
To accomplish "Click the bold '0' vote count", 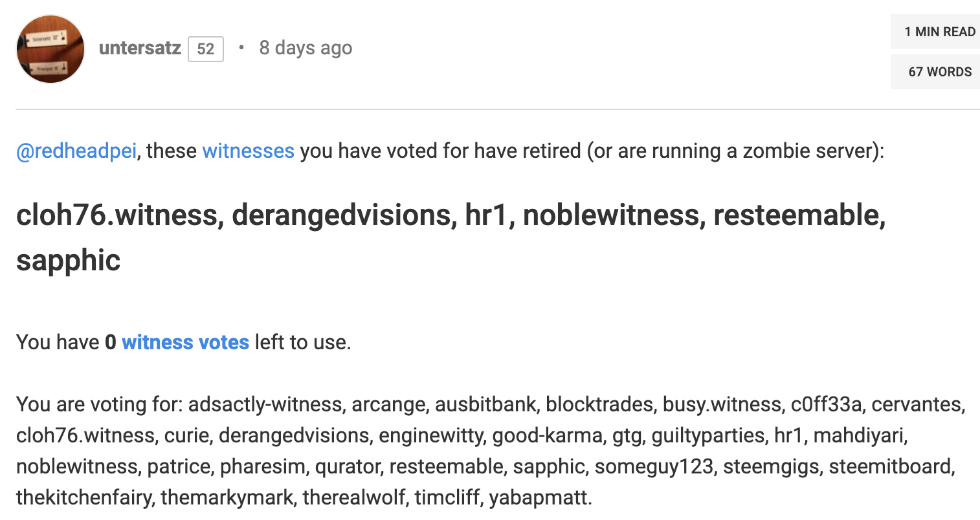I will [110, 342].
